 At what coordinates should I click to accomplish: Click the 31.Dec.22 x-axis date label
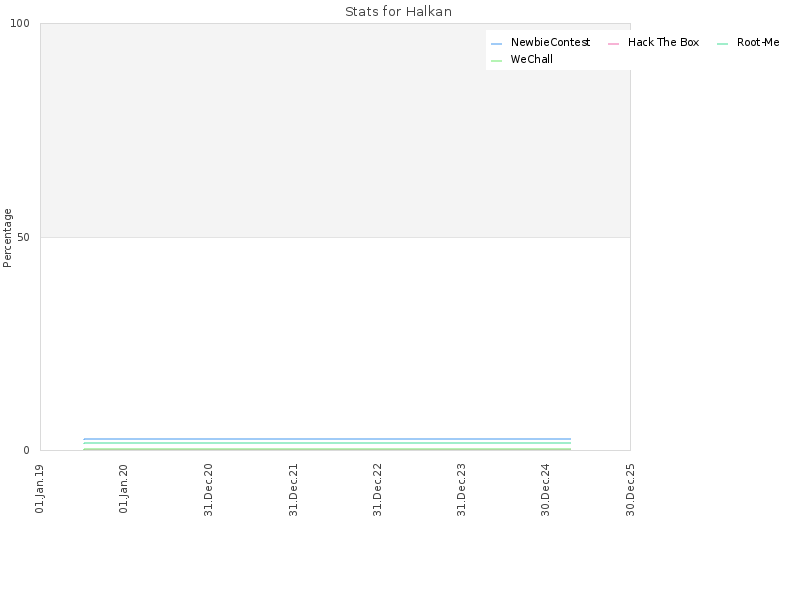click(x=377, y=490)
